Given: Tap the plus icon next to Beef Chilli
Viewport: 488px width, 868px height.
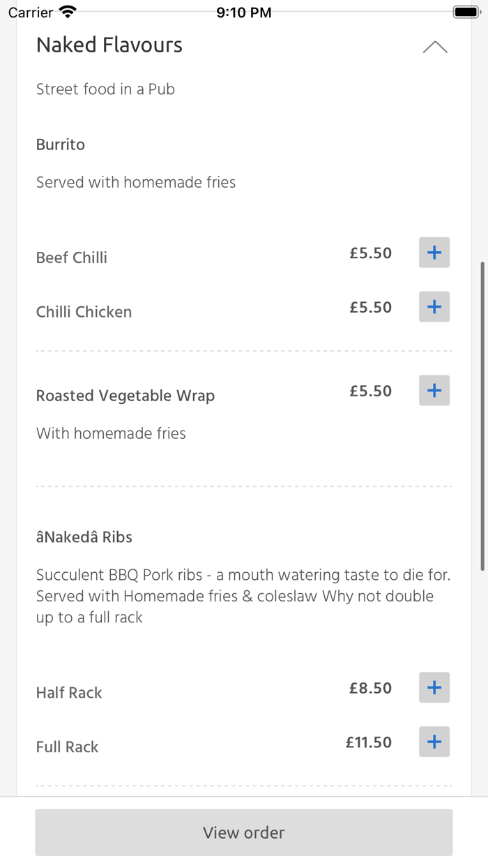Looking at the screenshot, I should (x=434, y=253).
